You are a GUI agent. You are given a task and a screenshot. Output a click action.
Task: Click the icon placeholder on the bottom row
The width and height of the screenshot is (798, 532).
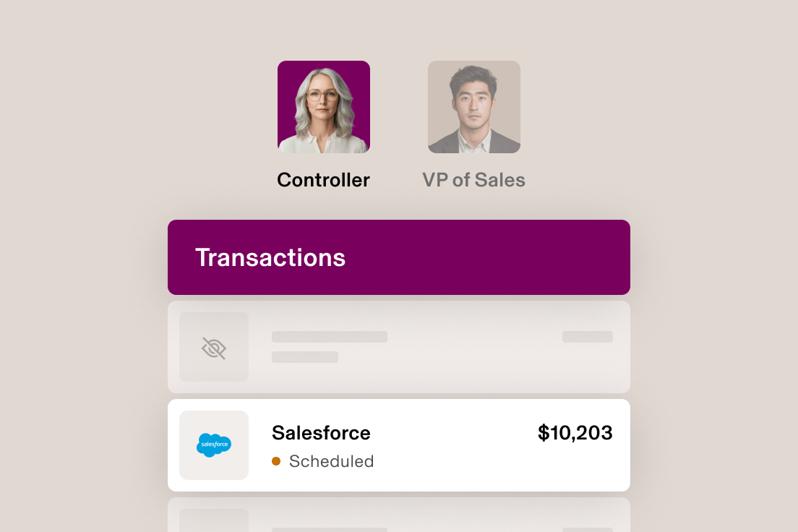point(214,520)
